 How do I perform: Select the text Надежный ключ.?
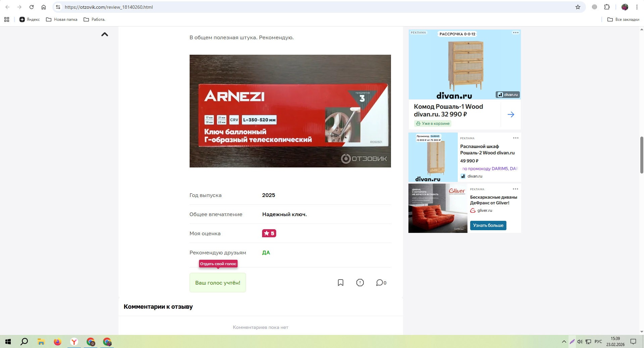tap(285, 214)
